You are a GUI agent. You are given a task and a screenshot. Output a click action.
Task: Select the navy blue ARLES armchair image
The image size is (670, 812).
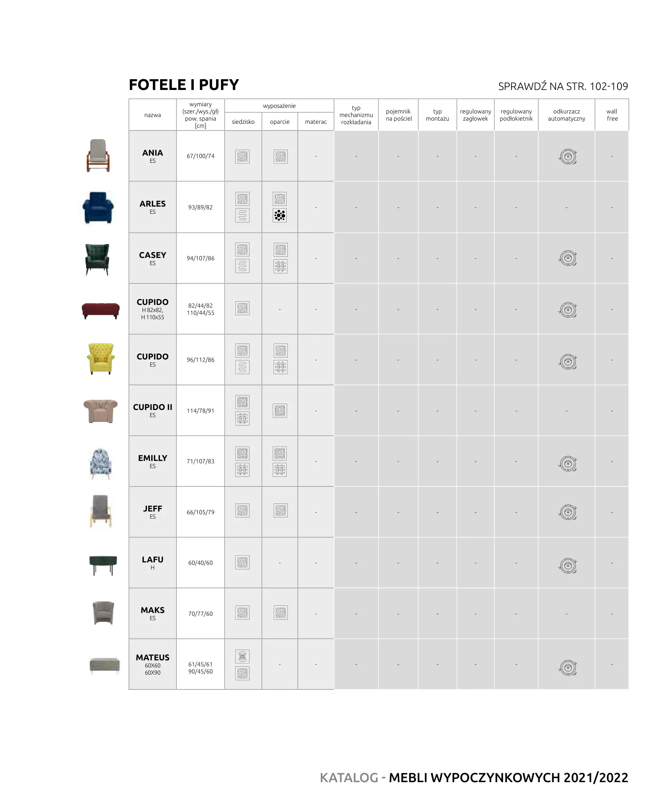click(98, 207)
